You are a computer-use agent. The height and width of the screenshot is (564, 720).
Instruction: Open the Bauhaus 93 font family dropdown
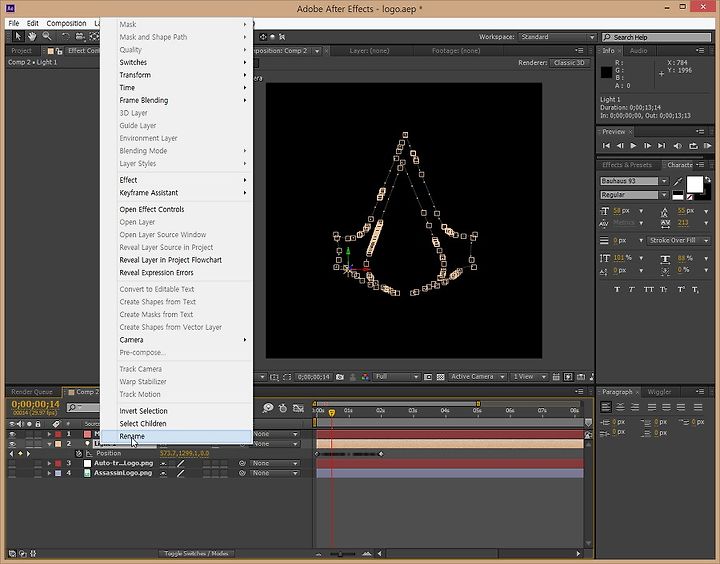pyautogui.click(x=664, y=181)
